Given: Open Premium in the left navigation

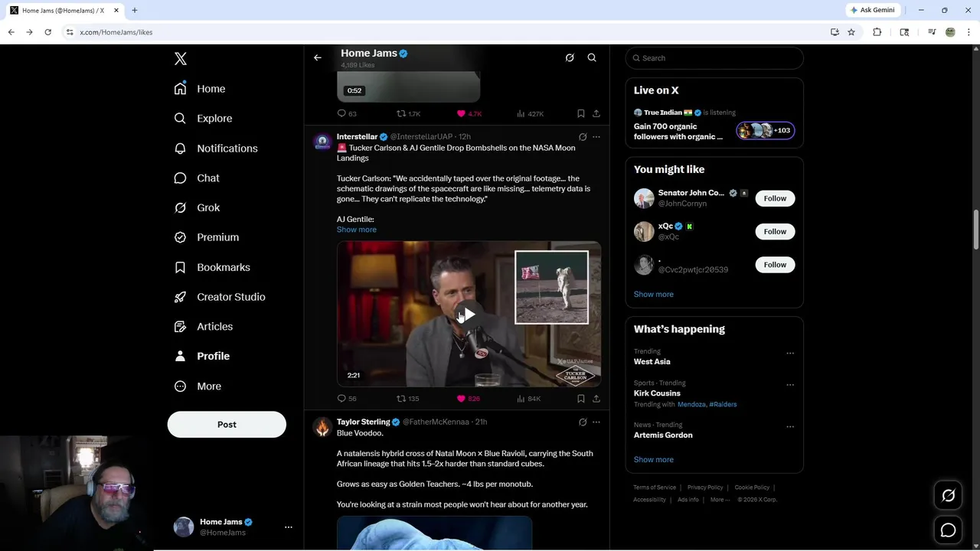Looking at the screenshot, I should pos(207,237).
